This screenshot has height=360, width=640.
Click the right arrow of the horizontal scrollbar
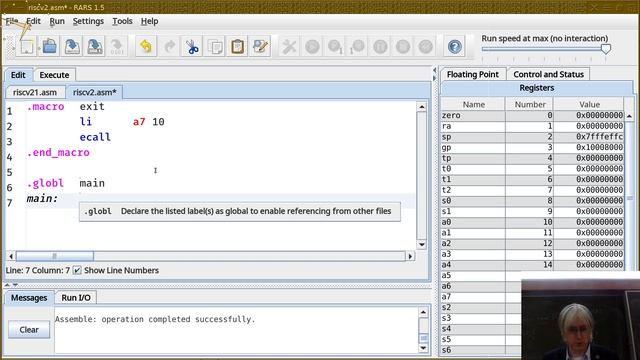(x=410, y=256)
